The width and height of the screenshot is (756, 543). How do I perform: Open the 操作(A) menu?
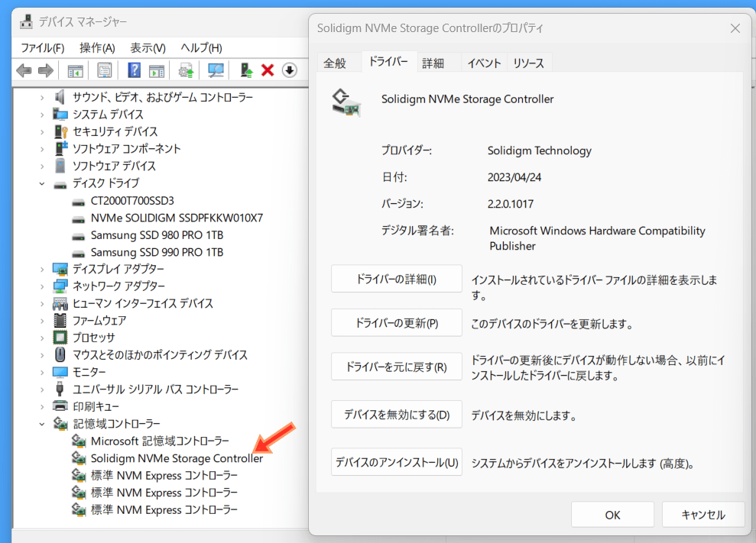97,47
